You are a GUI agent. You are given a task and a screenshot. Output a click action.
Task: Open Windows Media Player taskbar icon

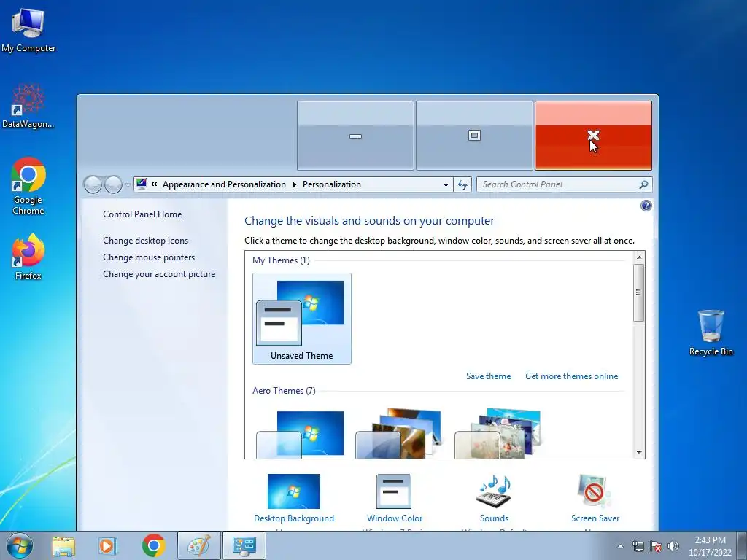(x=108, y=545)
